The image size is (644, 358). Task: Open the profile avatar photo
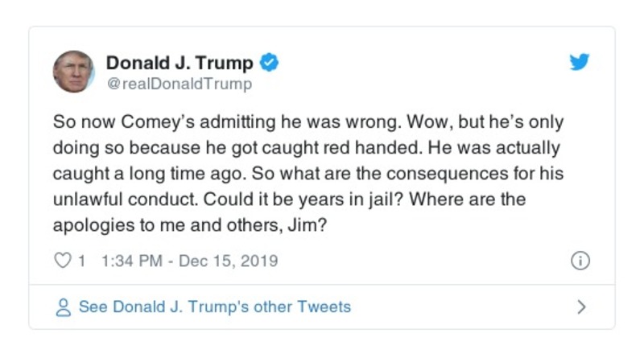[73, 72]
